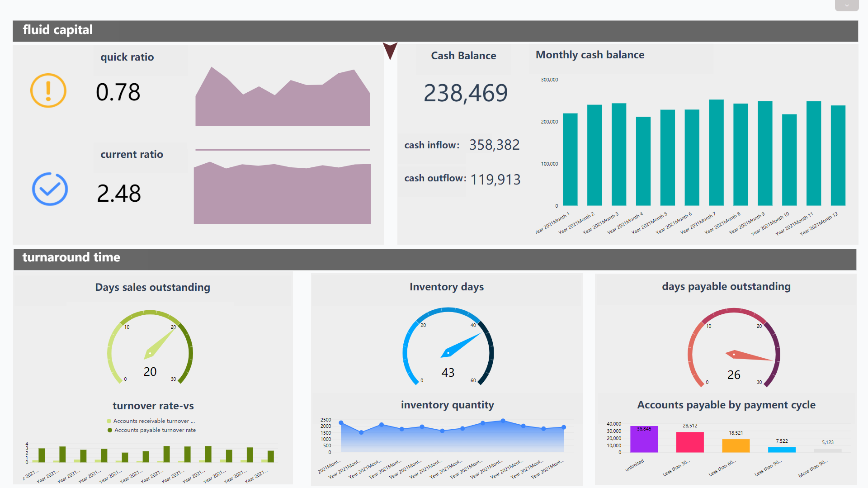Click the Monthly cash balance title
Screen dimensions: 868x488
(x=590, y=55)
